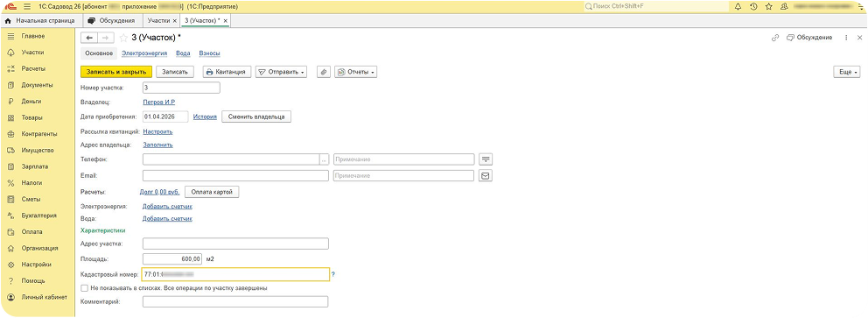Open Помощь section in sidebar
The image size is (868, 318).
(33, 281)
